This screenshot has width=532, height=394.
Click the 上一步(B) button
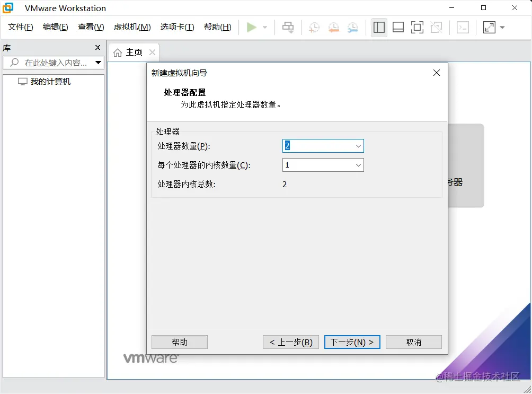pos(290,342)
